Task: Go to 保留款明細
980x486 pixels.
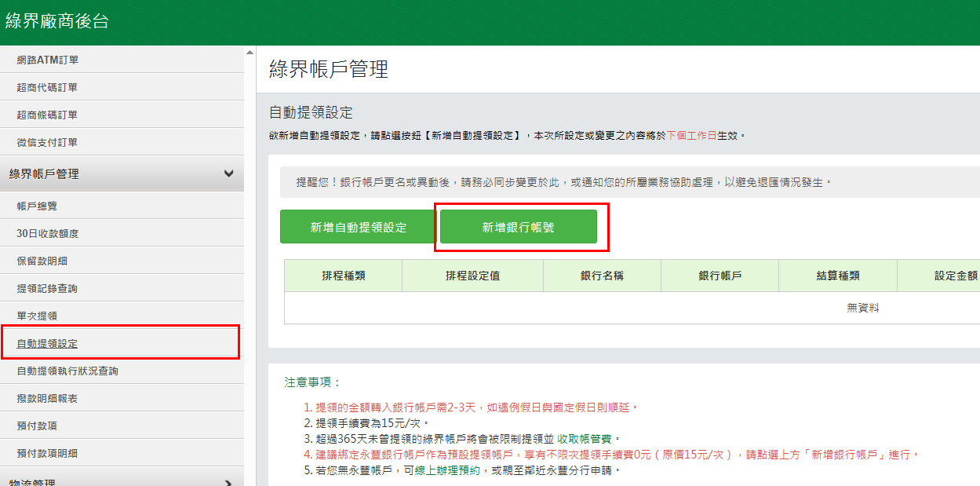Action: 122,261
